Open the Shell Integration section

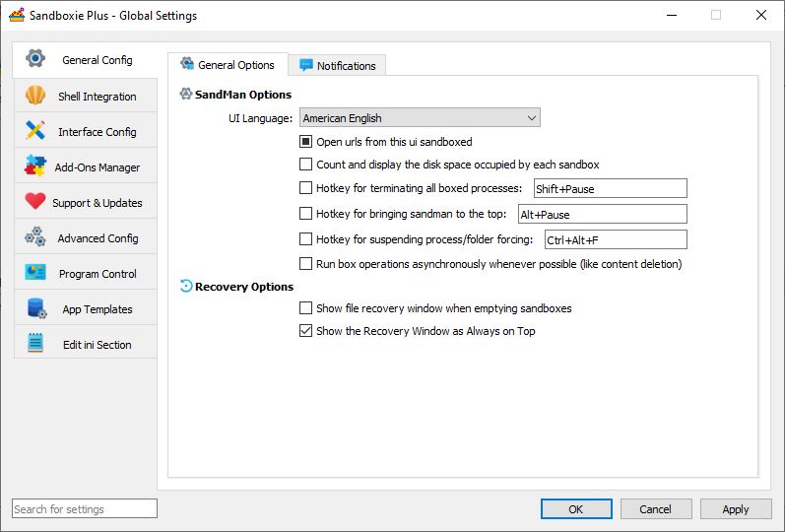(86, 96)
